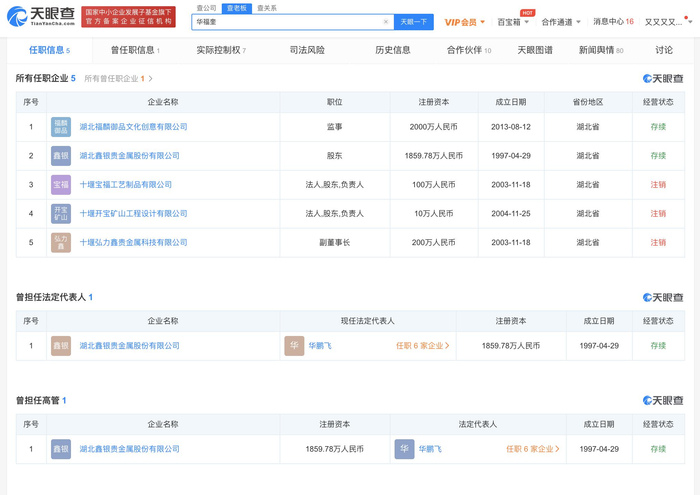
Task: Open 湖北福麒御品文化创意有限公司 company link
Action: click(133, 127)
